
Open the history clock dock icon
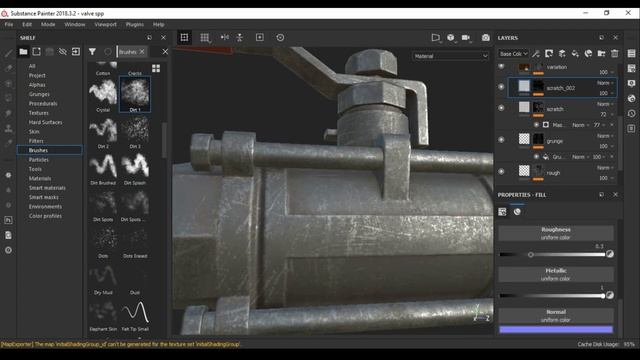point(631,113)
